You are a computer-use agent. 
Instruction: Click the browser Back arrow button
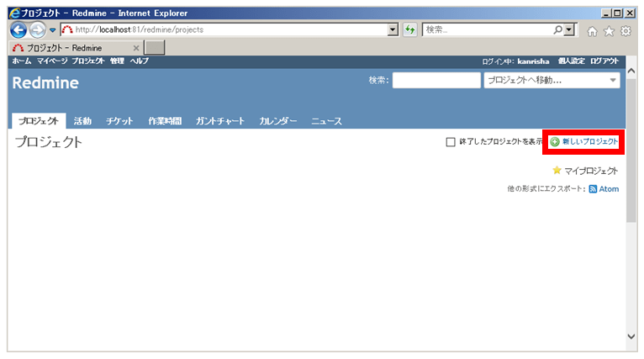coord(18,29)
